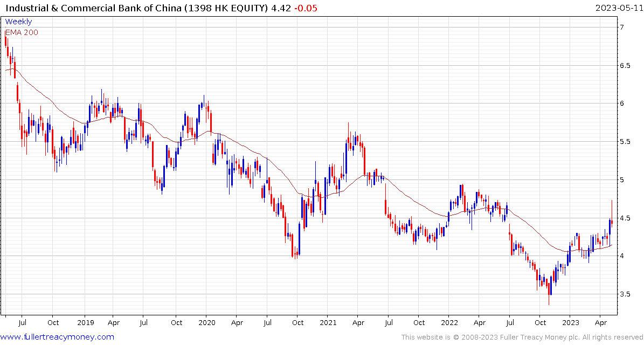
Task: Click the x-axis label 2021
Action: (327, 322)
